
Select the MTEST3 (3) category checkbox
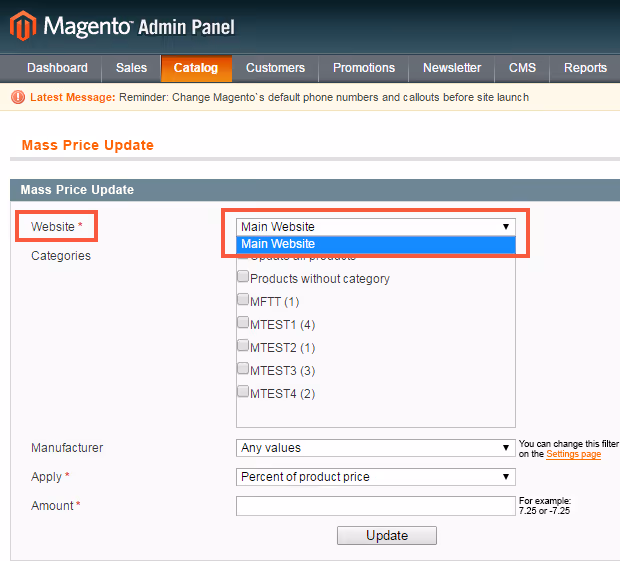pyautogui.click(x=243, y=368)
